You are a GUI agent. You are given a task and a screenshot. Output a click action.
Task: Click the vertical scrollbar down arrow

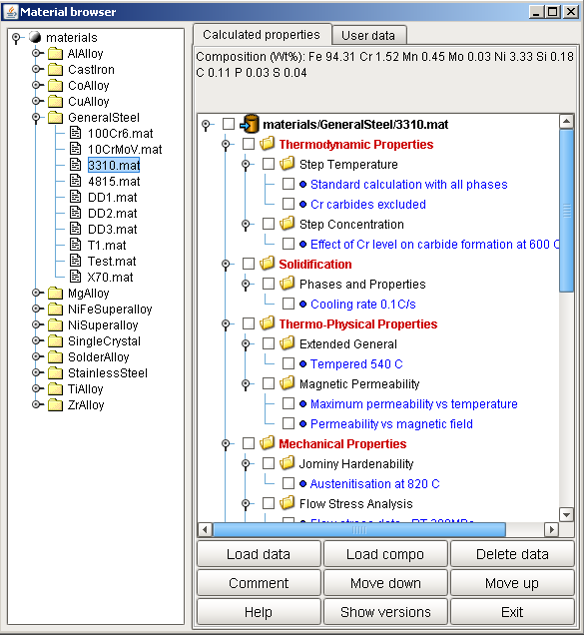[x=566, y=515]
